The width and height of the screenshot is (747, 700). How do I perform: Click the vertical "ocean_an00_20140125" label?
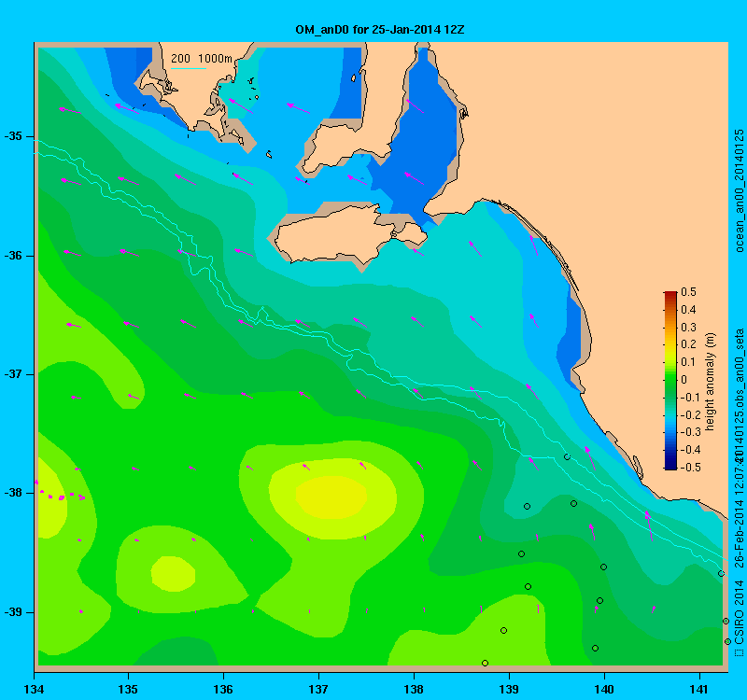pos(739,190)
